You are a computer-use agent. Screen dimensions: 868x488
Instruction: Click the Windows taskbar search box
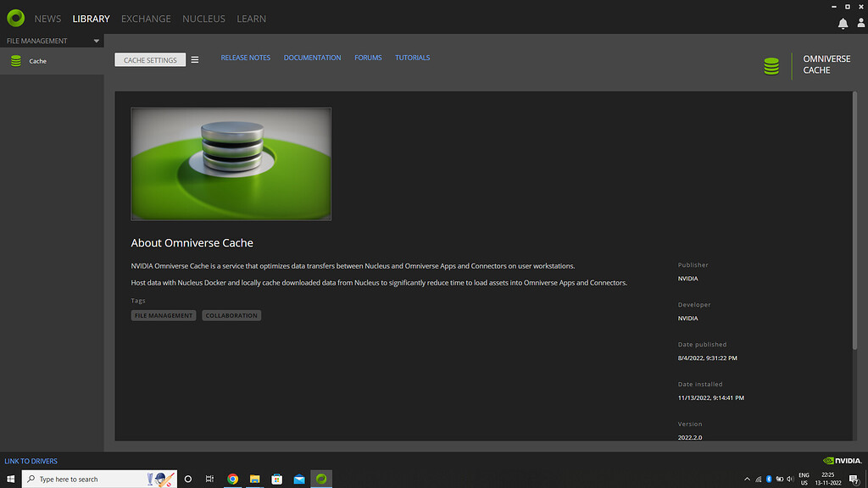coord(100,480)
